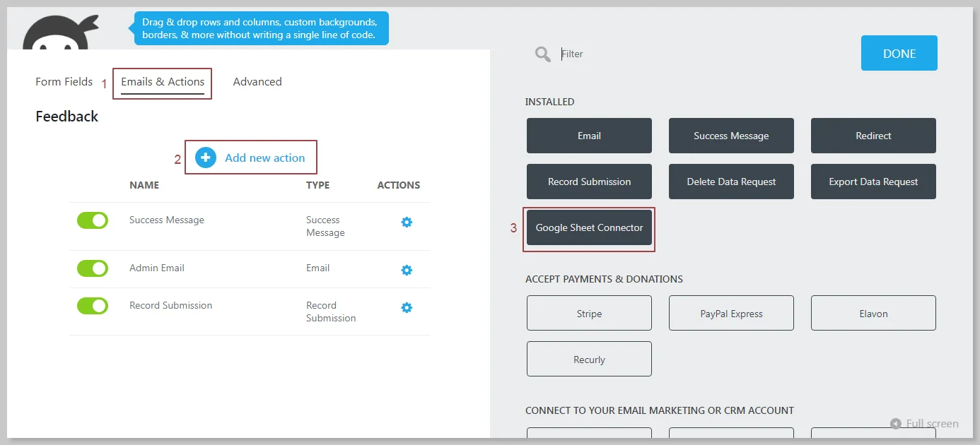Switch to the Form Fields tab
The width and height of the screenshot is (980, 445).
[x=64, y=82]
